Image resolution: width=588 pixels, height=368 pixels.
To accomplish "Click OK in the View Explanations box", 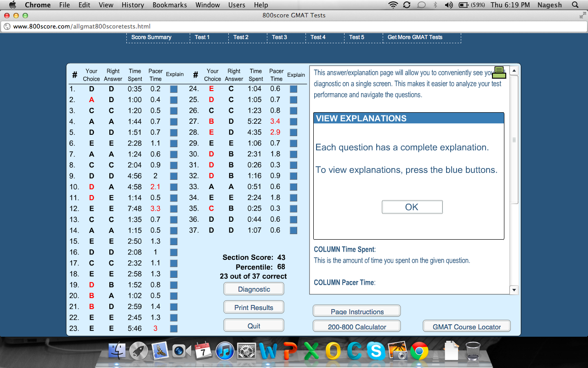I will [412, 207].
